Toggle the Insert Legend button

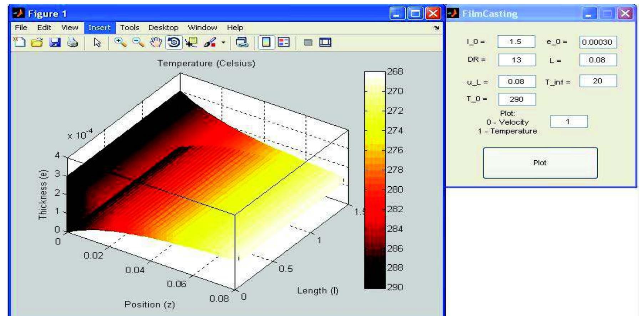click(x=284, y=42)
